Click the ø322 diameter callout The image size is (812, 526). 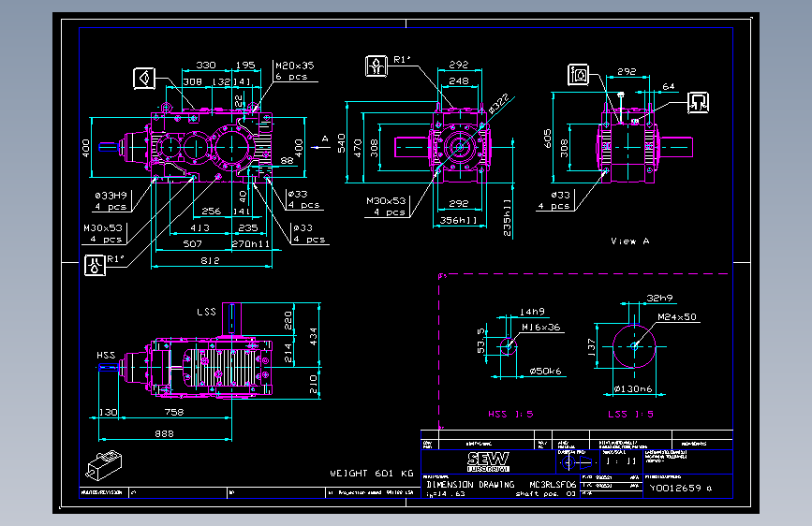498,104
